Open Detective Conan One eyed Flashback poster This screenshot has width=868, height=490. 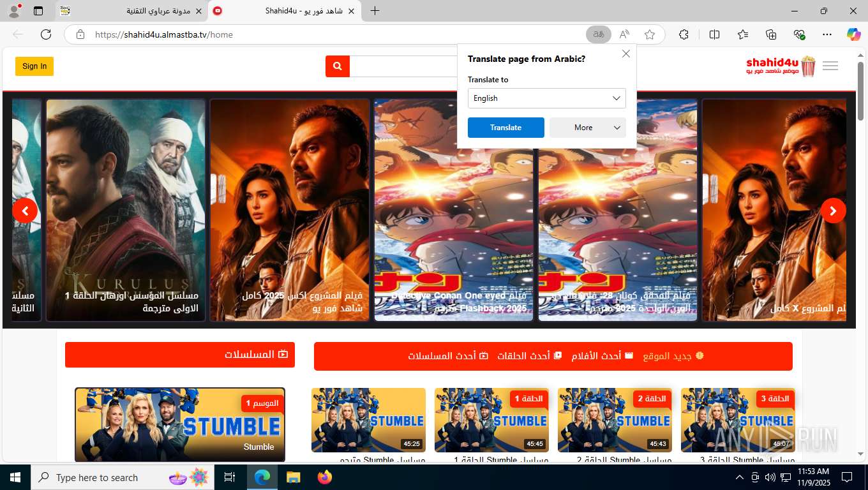tap(454, 210)
